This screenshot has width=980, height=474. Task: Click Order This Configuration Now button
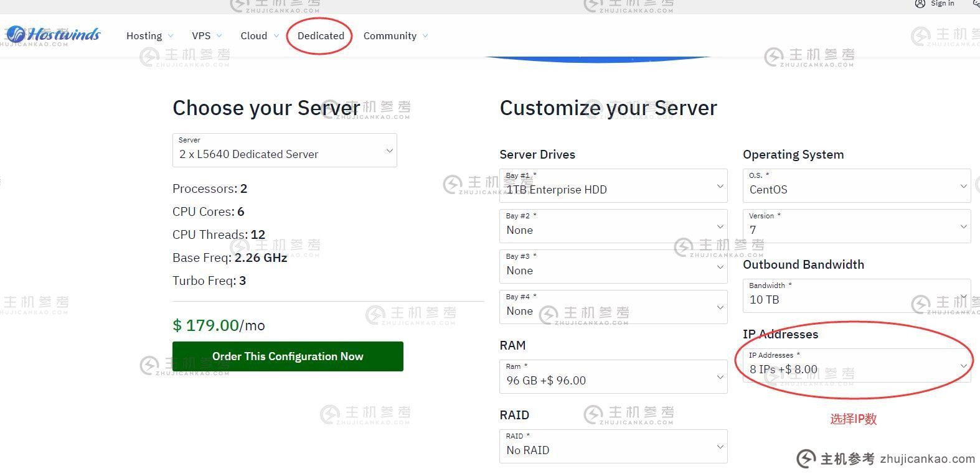coord(288,356)
